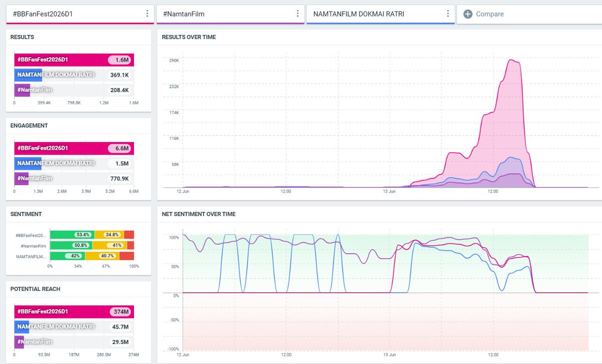Click the 116K y-axis label
The width and height of the screenshot is (602, 364).
174,138
